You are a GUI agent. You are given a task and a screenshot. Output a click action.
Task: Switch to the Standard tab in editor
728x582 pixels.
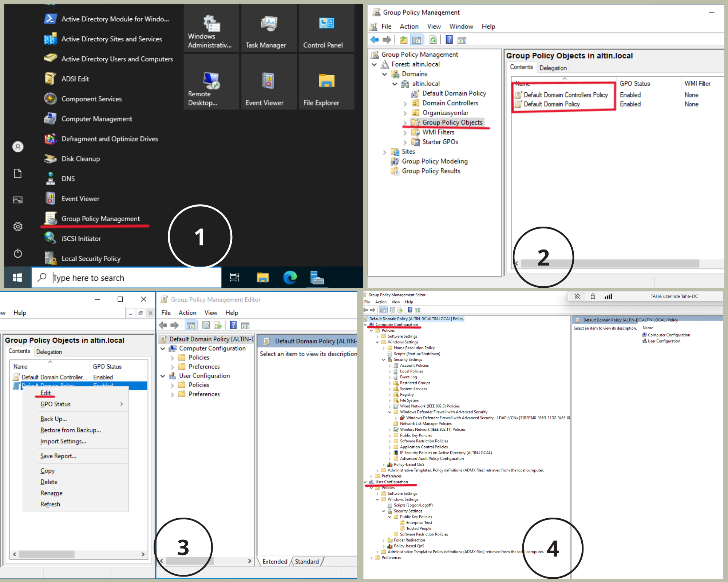tap(306, 562)
